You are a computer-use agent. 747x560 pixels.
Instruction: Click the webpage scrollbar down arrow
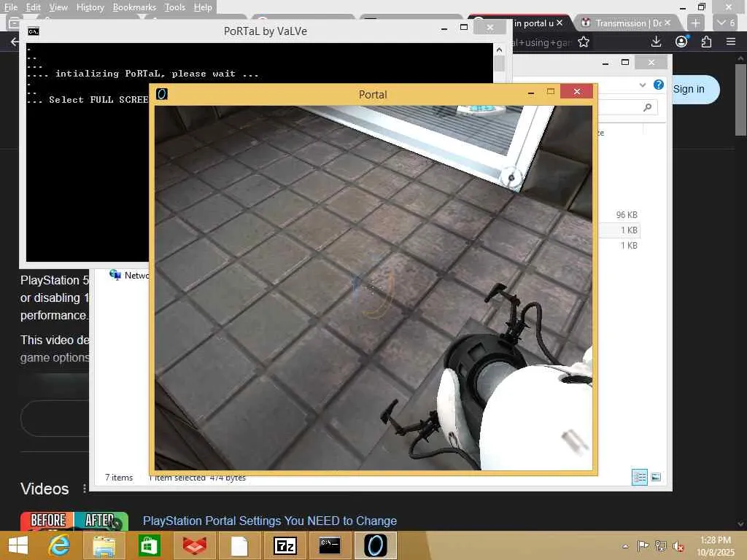point(740,524)
